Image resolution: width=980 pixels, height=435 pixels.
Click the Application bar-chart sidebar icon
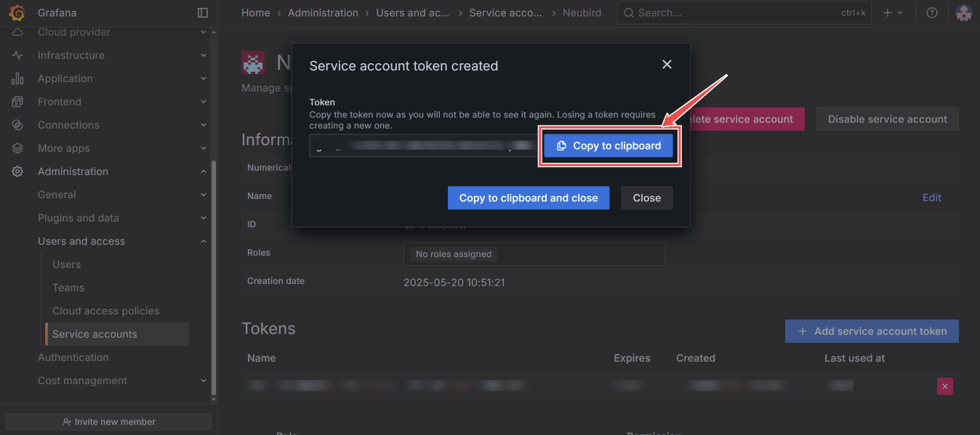tap(17, 78)
